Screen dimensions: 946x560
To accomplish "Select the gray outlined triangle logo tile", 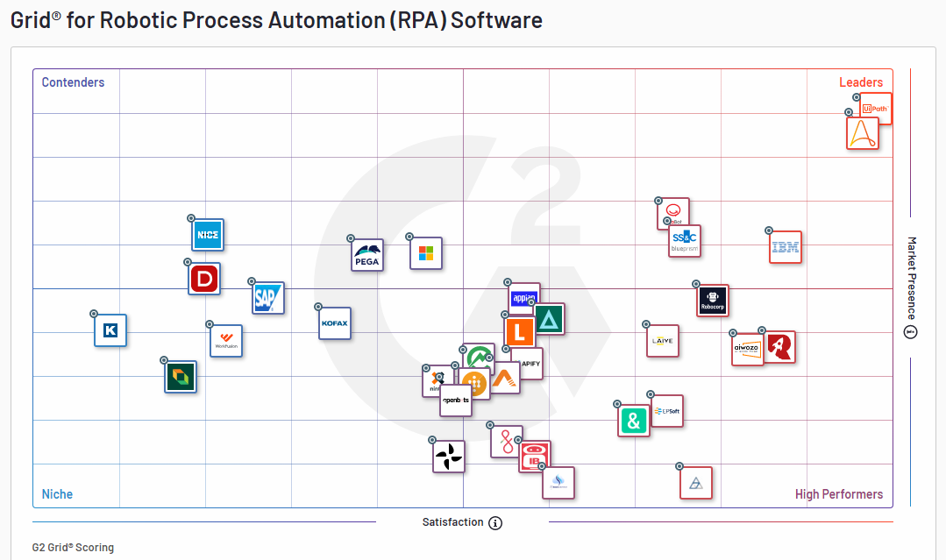I will (x=695, y=483).
